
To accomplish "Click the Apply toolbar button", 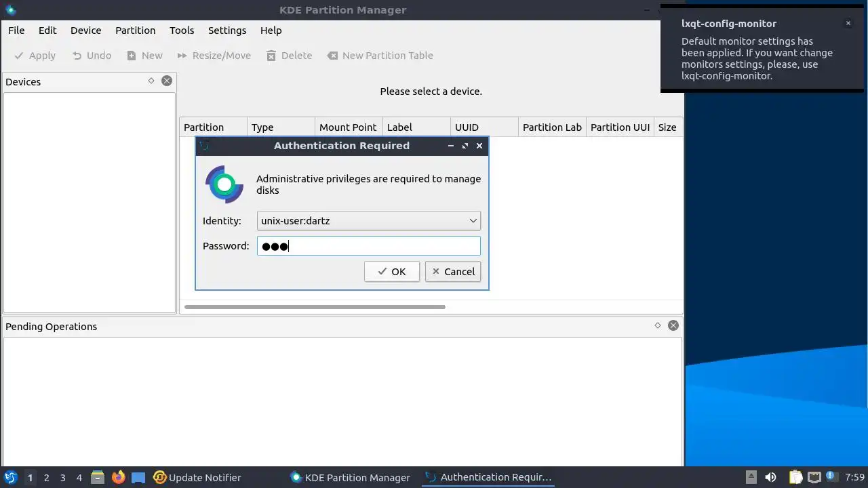I will [x=35, y=56].
